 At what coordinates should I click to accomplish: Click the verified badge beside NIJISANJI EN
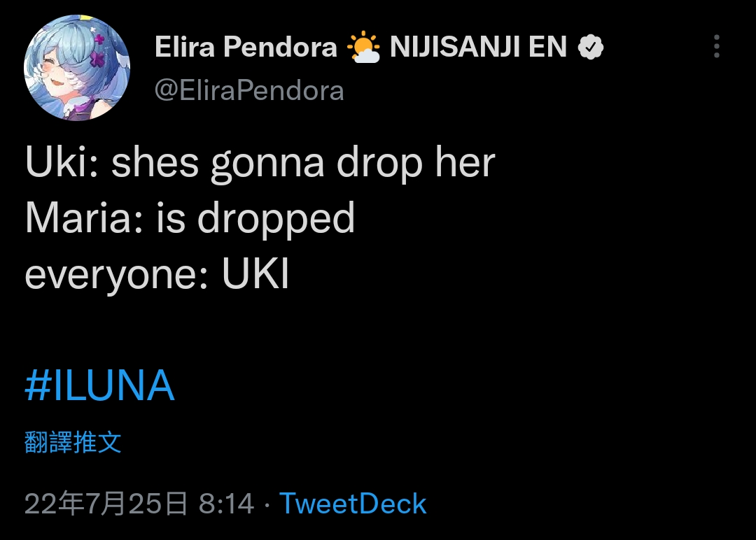(x=591, y=47)
